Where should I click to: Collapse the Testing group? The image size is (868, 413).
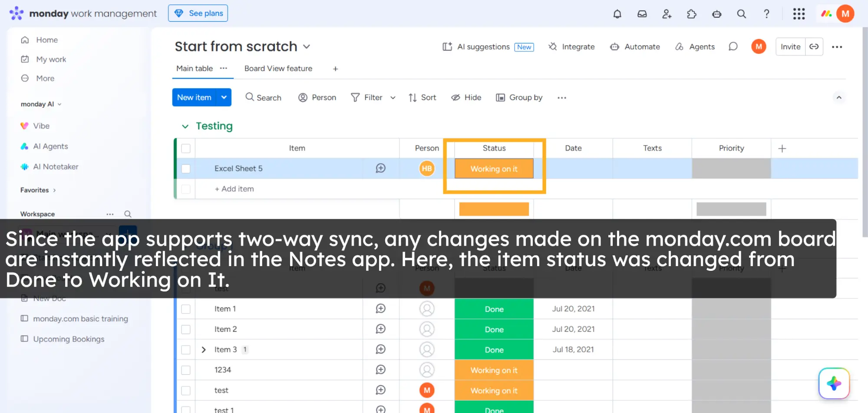185,126
